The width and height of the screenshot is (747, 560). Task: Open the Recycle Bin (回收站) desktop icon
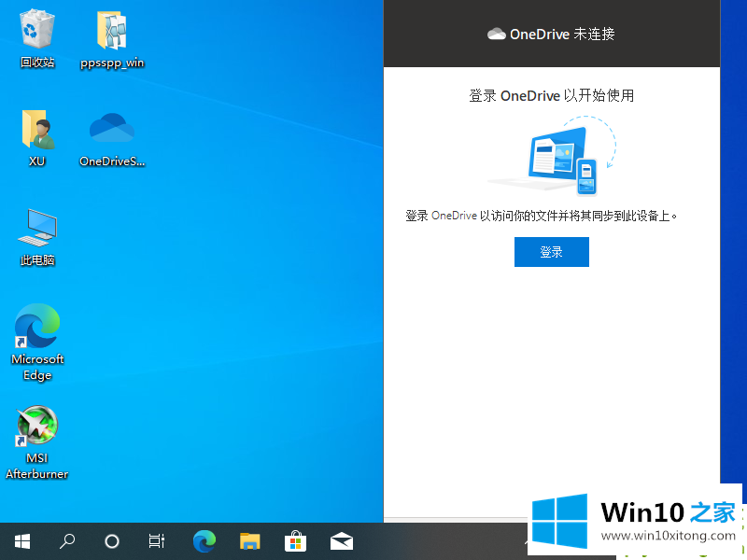[36, 38]
